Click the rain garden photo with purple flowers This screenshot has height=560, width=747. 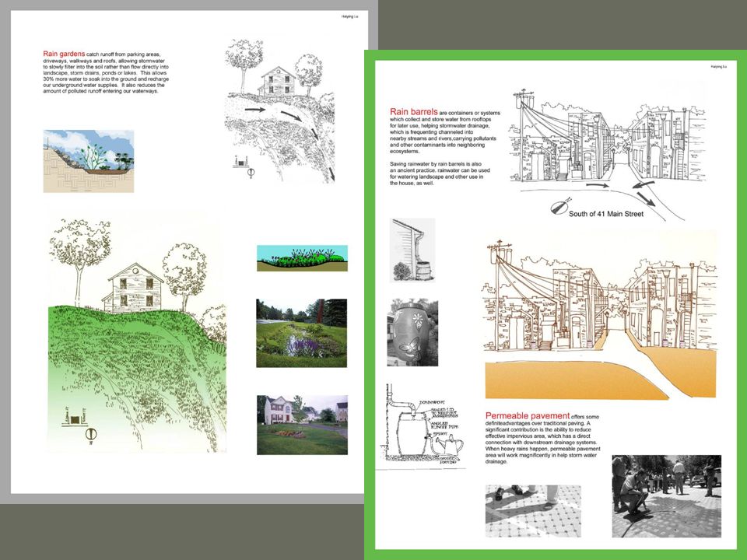(302, 333)
